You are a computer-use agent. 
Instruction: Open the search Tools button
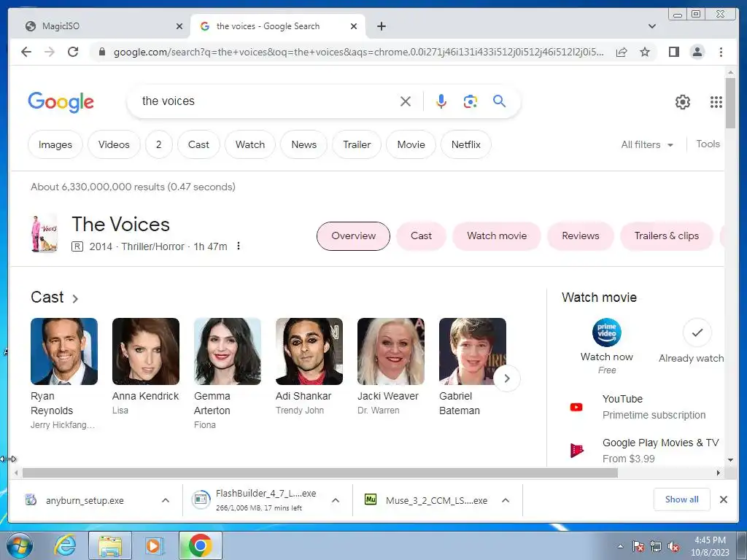point(708,144)
